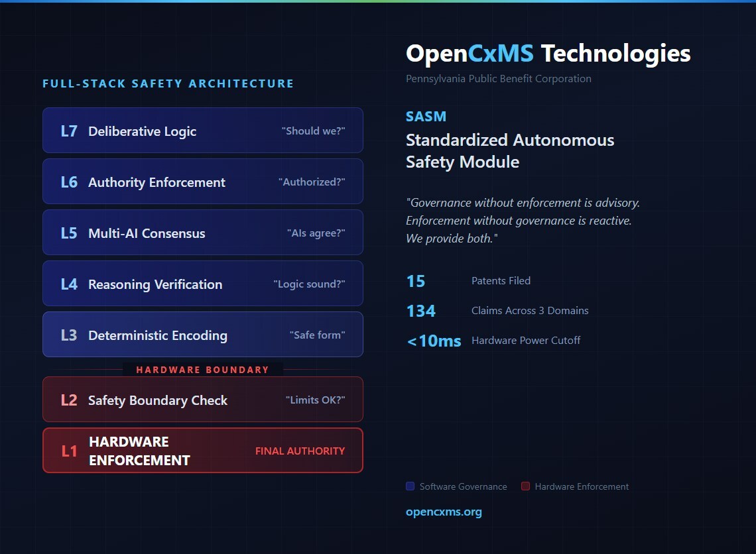
Task: Visit the opencxms.org link
Action: (x=444, y=512)
